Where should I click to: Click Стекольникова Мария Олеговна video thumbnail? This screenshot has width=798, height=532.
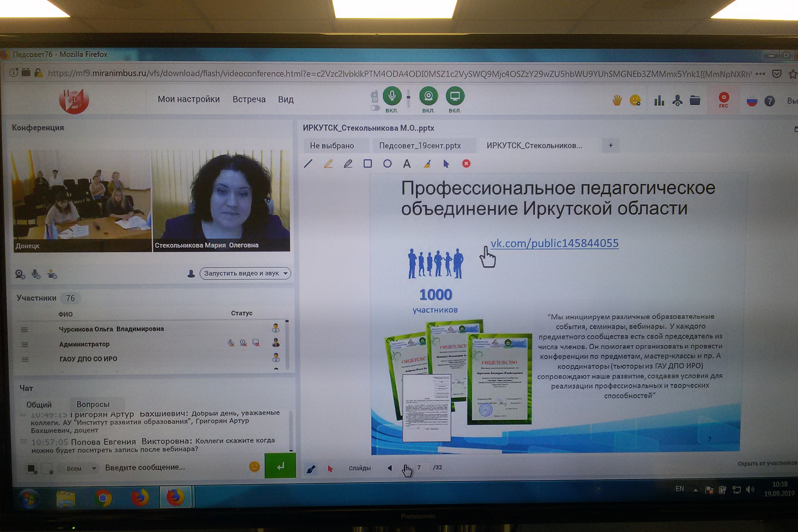(221, 201)
